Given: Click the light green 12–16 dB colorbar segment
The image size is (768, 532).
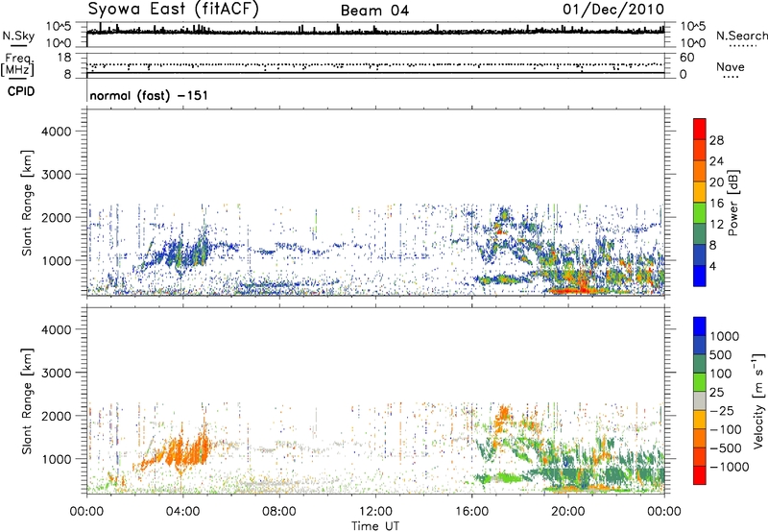Looking at the screenshot, I should [x=700, y=213].
